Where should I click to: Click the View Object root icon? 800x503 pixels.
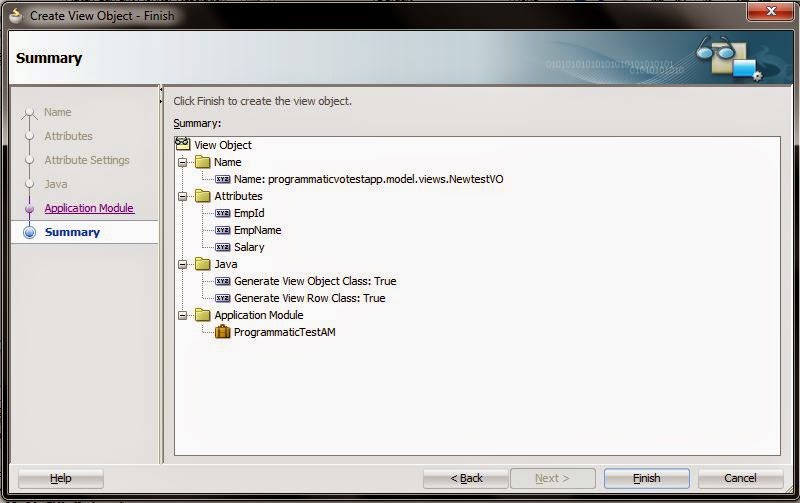point(182,144)
